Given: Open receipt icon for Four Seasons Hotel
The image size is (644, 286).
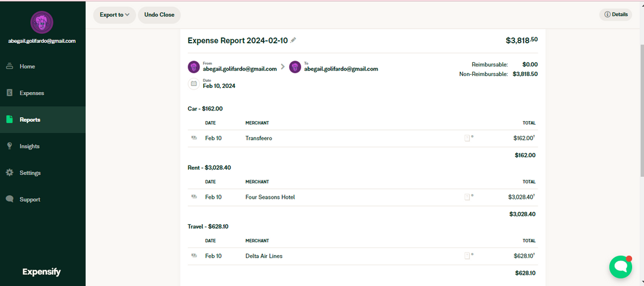Looking at the screenshot, I should [x=467, y=197].
